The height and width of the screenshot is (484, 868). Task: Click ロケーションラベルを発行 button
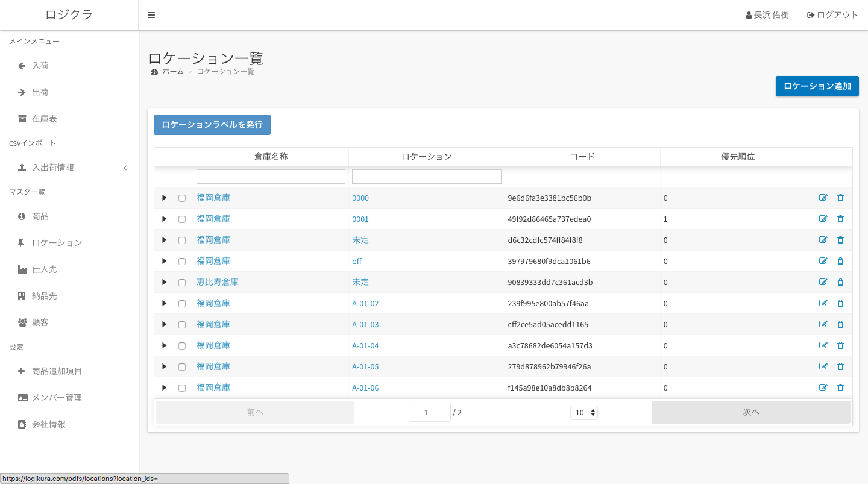tap(212, 125)
